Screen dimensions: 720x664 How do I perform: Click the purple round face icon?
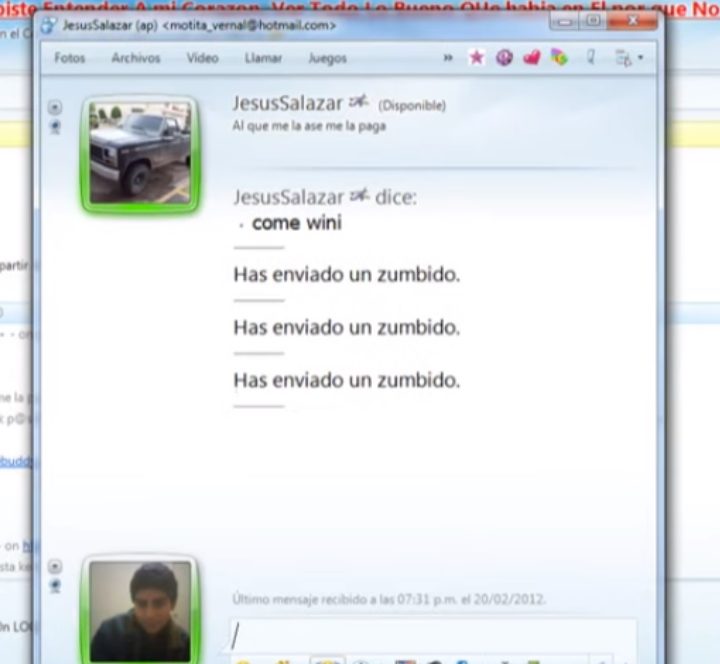(x=504, y=58)
